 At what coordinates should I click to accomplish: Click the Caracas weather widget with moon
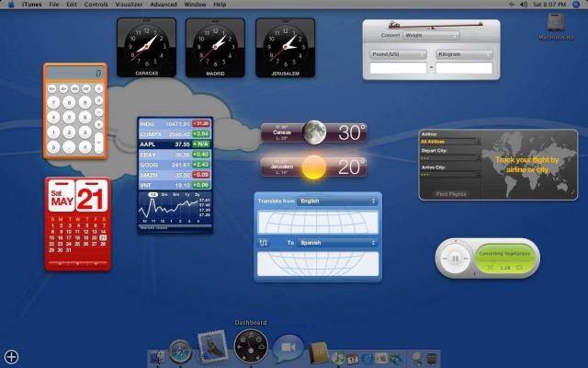coord(313,132)
